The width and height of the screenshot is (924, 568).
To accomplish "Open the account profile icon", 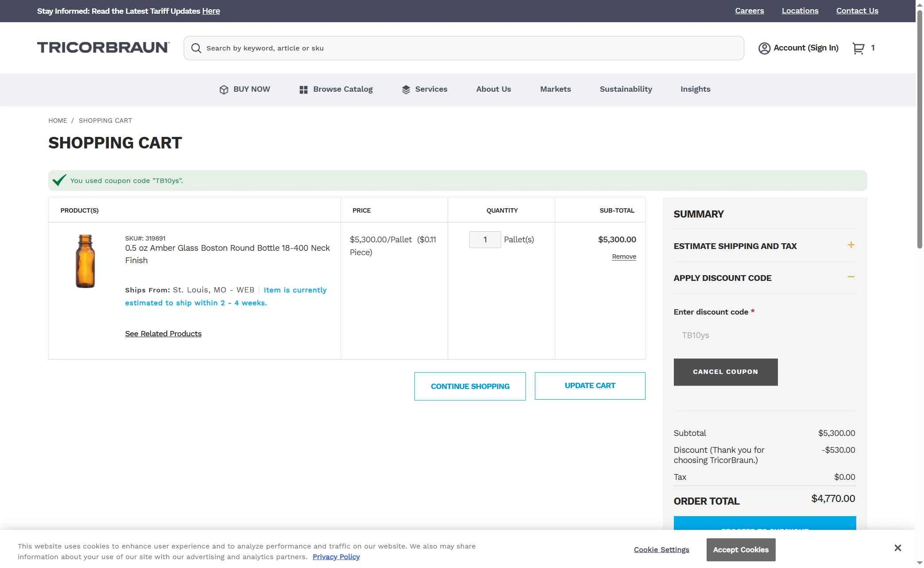I will click(764, 48).
